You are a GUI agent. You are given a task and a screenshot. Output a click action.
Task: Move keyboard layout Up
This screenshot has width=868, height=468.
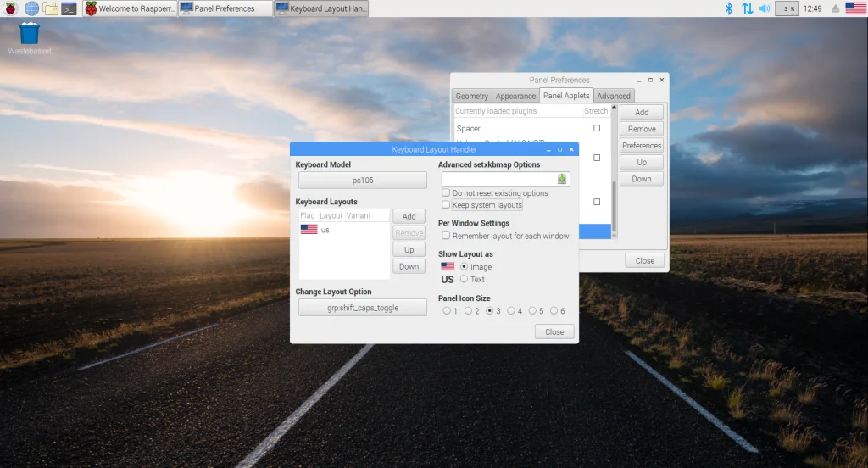[x=409, y=250]
